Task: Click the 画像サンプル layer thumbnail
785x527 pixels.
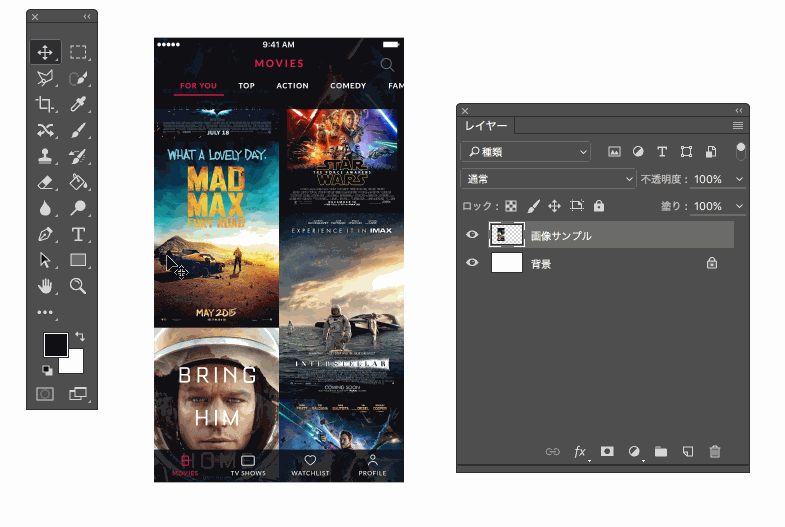Action: coord(507,235)
